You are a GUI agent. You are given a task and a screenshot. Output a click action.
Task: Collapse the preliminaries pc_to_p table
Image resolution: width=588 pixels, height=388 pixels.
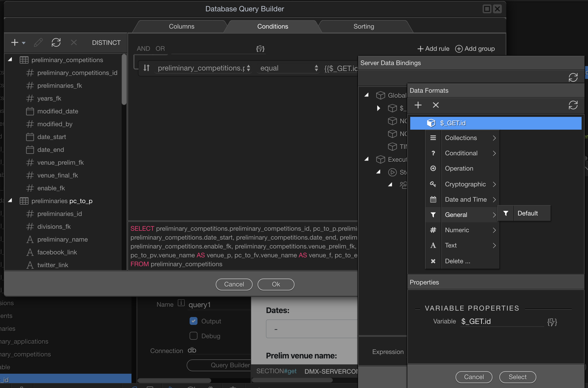[x=10, y=201]
